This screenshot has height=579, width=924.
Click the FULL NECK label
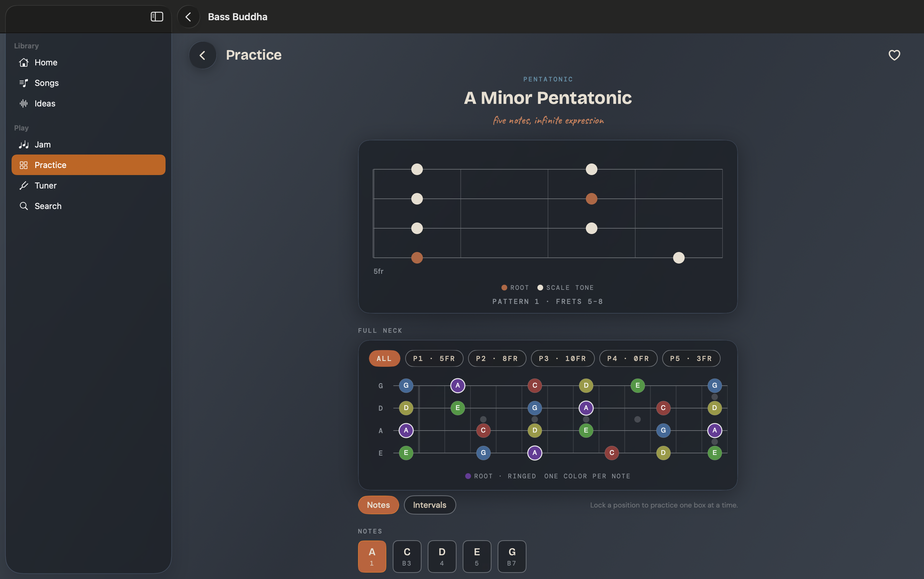[x=380, y=331]
